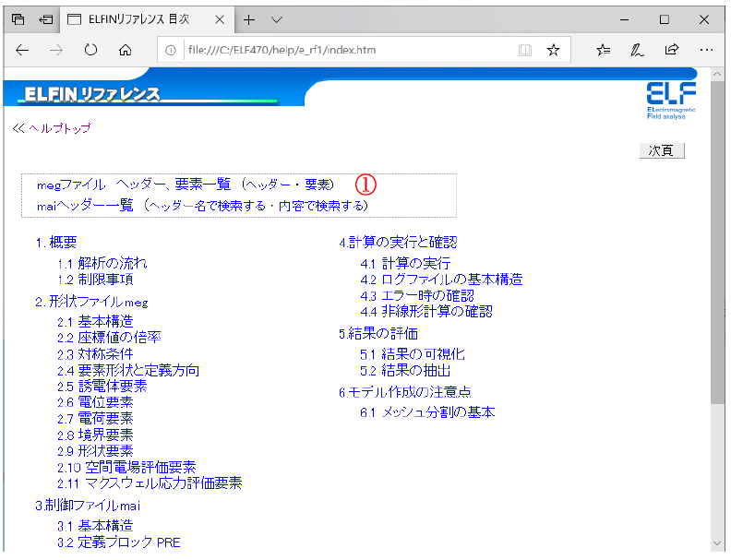Click the scrollbar up arrow
This screenshot has width=731, height=560.
tap(717, 74)
